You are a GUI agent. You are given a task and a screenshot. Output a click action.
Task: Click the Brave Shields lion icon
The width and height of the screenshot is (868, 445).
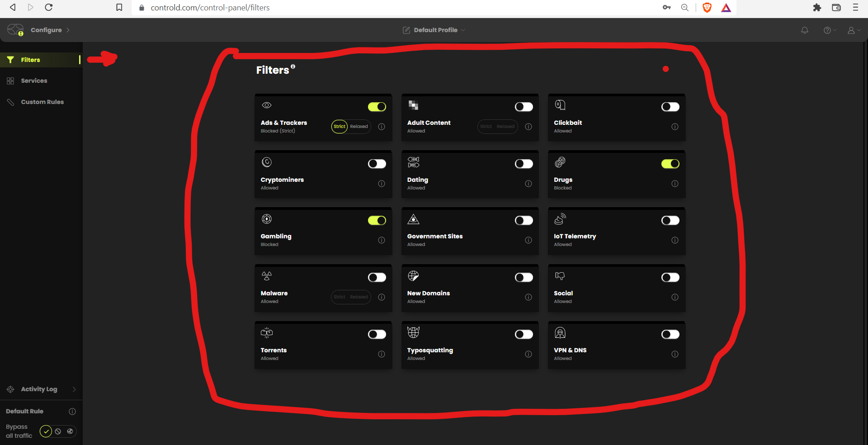point(707,8)
